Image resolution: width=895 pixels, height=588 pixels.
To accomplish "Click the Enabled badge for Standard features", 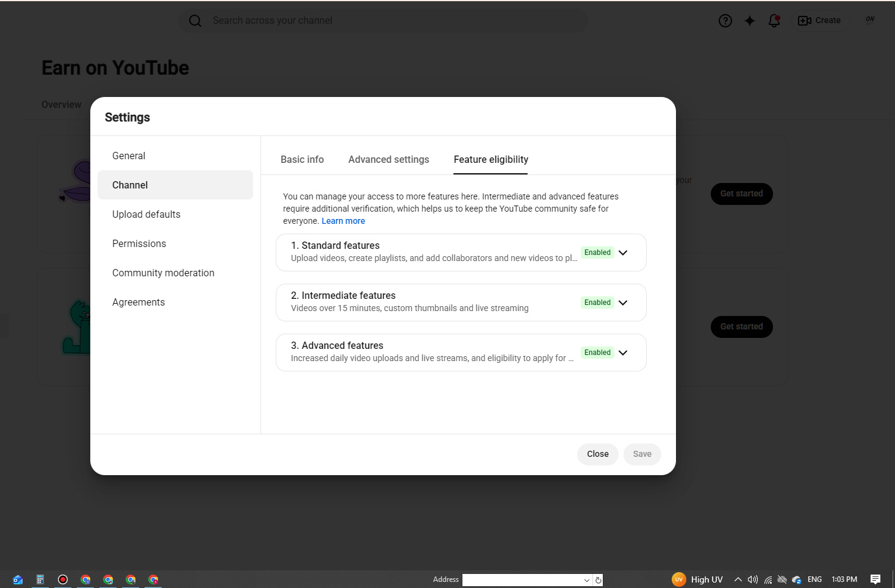I will click(x=597, y=253).
